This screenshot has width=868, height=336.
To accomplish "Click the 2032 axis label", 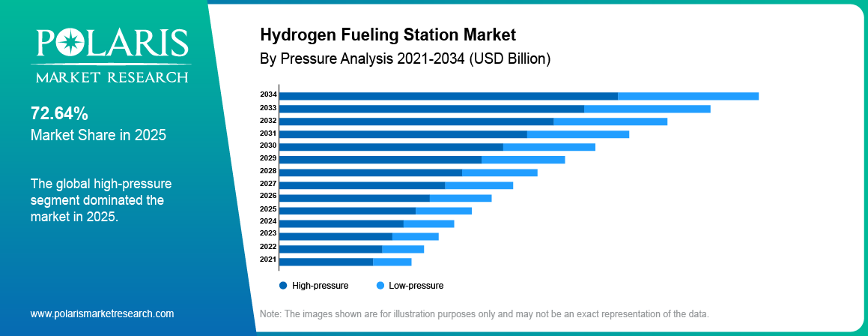I will pos(268,120).
